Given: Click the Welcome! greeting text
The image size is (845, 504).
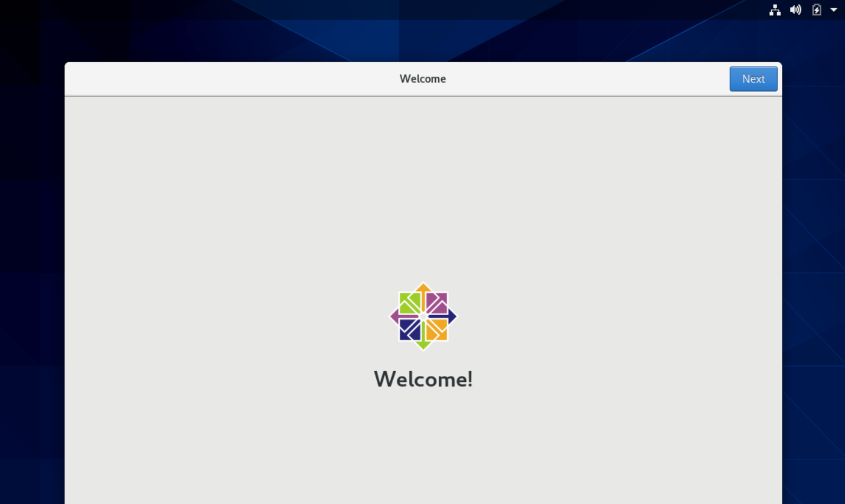Looking at the screenshot, I should [423, 379].
